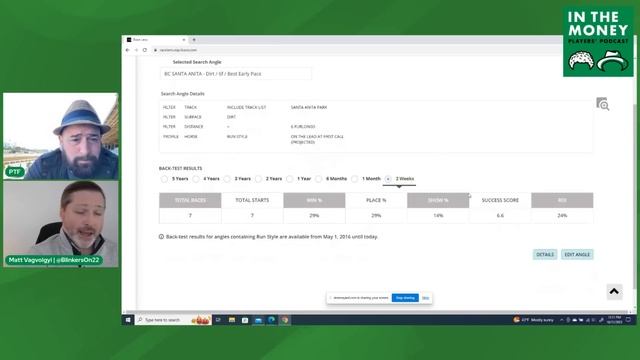The width and height of the screenshot is (640, 360).
Task: Click the ROI column header
Action: (562, 200)
